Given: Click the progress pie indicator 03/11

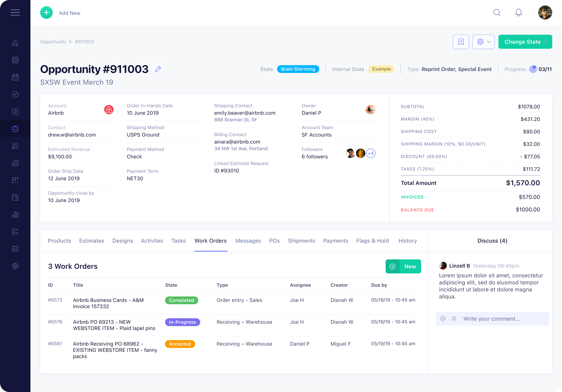Looking at the screenshot, I should (533, 69).
